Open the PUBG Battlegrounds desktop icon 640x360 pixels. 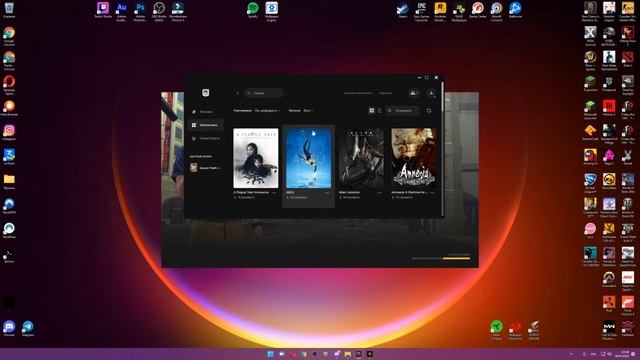coord(609,36)
